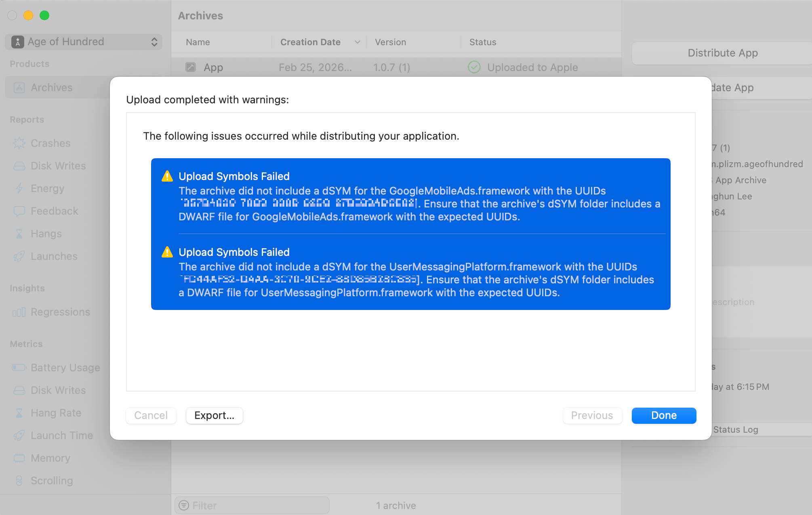812x515 pixels.
Task: Click the Battery Usage icon
Action: (19, 368)
